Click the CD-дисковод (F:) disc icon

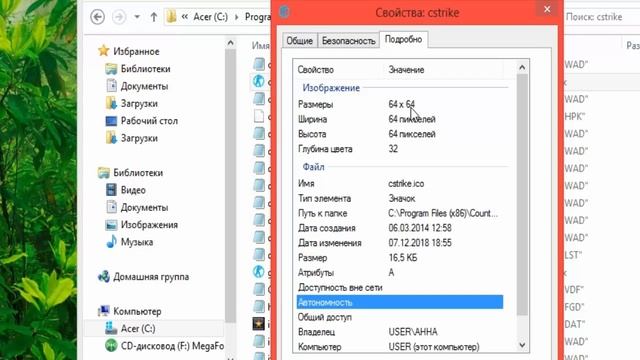(111, 346)
